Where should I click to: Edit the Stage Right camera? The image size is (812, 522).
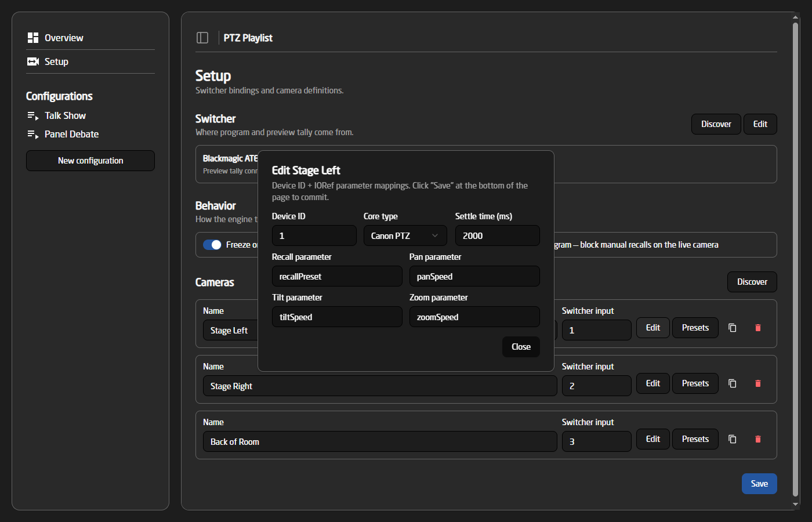click(653, 383)
